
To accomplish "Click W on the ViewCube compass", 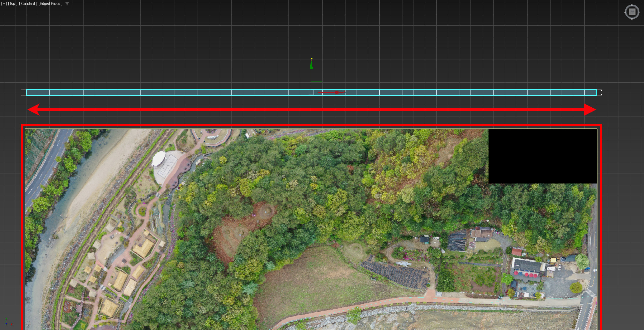I will coord(625,12).
